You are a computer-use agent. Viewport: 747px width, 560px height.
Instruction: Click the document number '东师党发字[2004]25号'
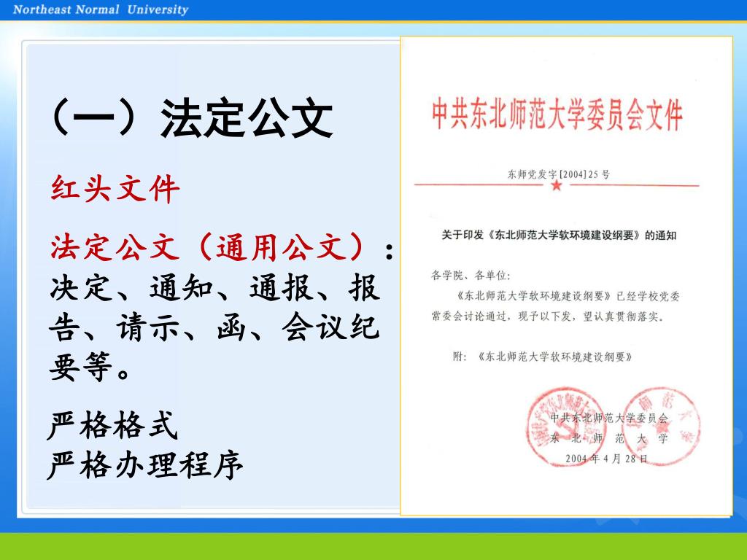(x=558, y=174)
